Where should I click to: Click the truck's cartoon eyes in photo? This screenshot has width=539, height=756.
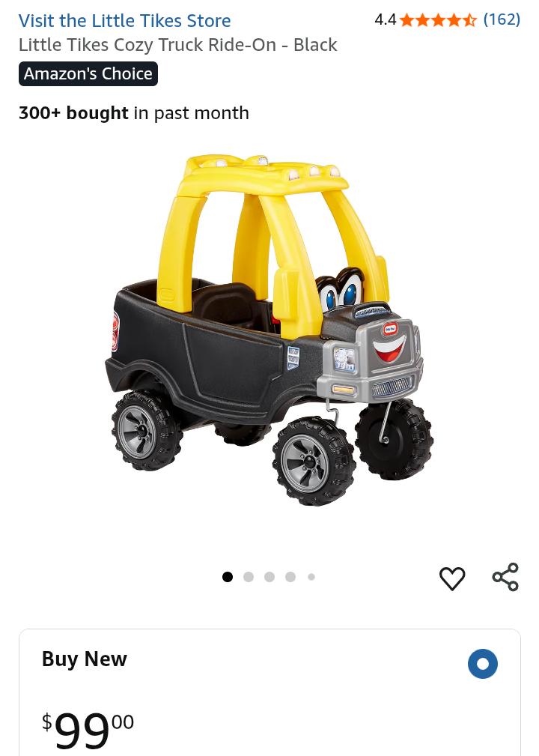340,291
